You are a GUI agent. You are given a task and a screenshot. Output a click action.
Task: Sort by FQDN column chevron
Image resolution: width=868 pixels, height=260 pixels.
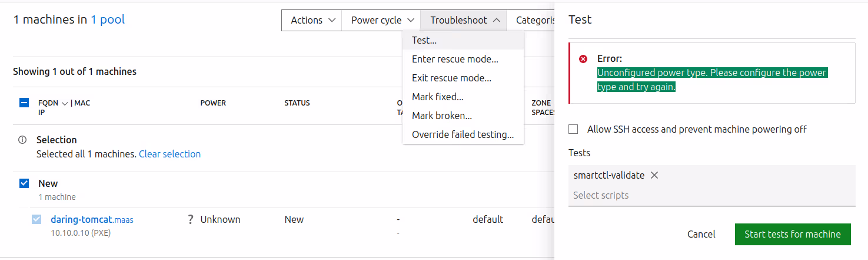point(64,103)
